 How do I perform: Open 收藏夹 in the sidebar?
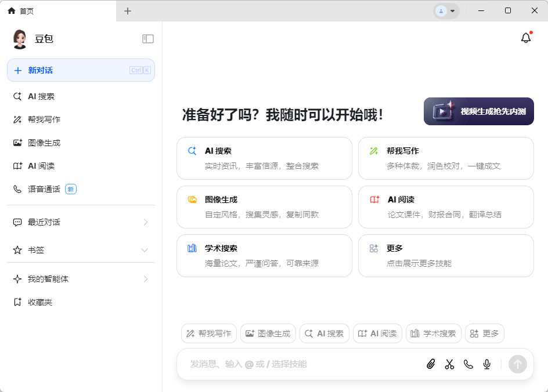[x=81, y=302]
